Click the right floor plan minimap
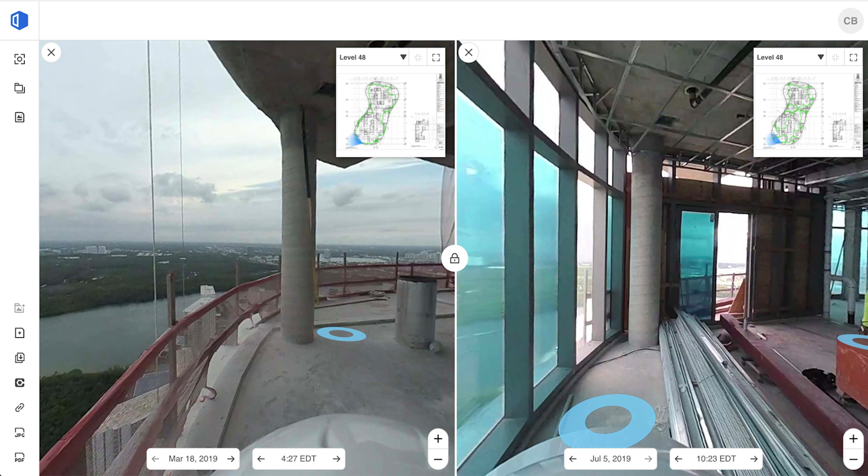The height and width of the screenshot is (476, 868). coord(808,111)
